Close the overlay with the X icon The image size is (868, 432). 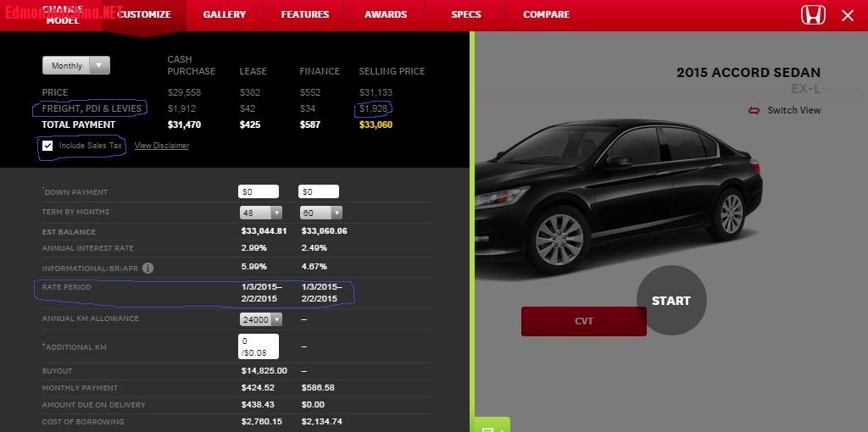pos(847,15)
